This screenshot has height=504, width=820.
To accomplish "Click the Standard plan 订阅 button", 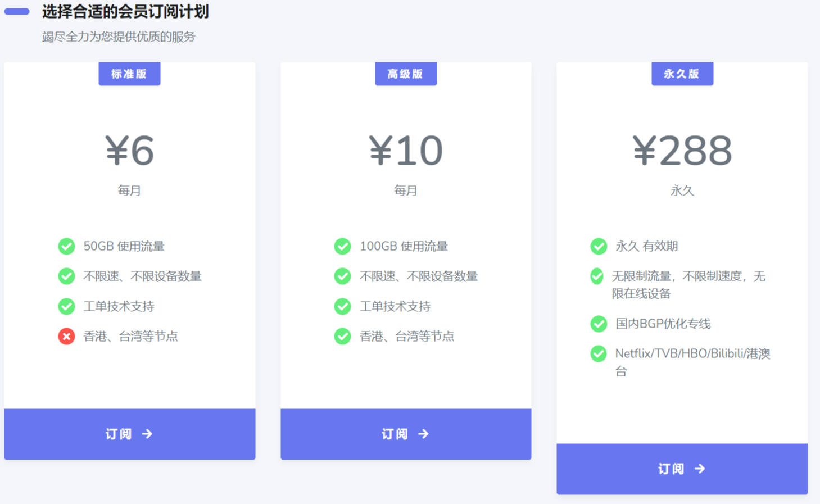I will click(x=129, y=434).
